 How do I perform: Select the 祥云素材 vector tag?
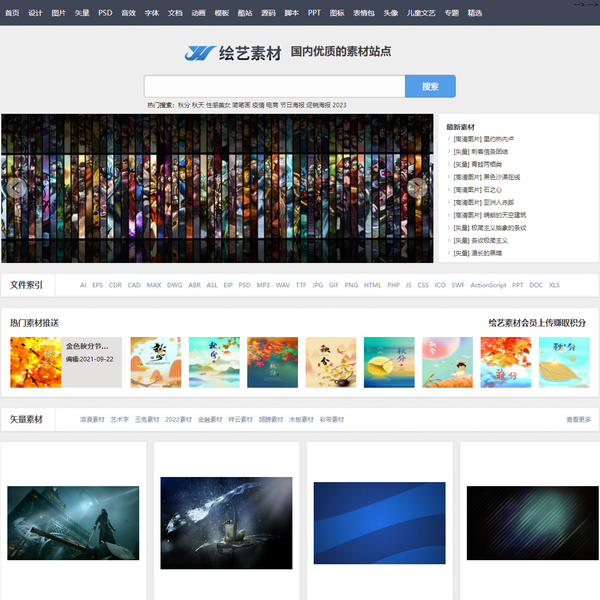tap(240, 420)
